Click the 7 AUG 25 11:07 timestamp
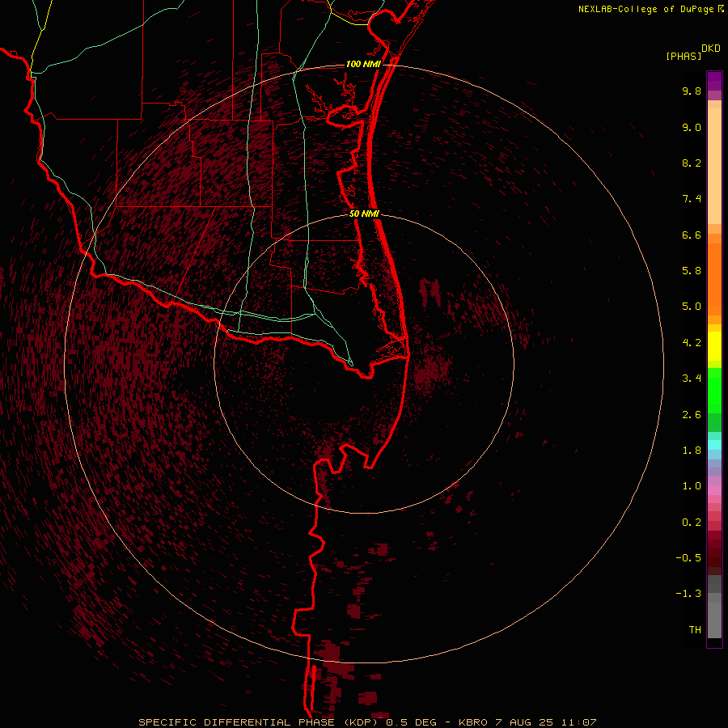The image size is (728, 728). click(547, 722)
